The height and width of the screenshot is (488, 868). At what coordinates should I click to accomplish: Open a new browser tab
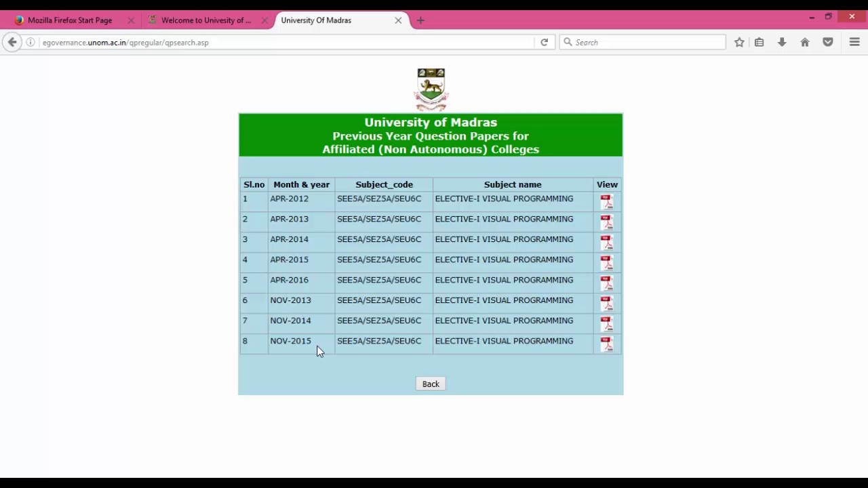pyautogui.click(x=420, y=20)
